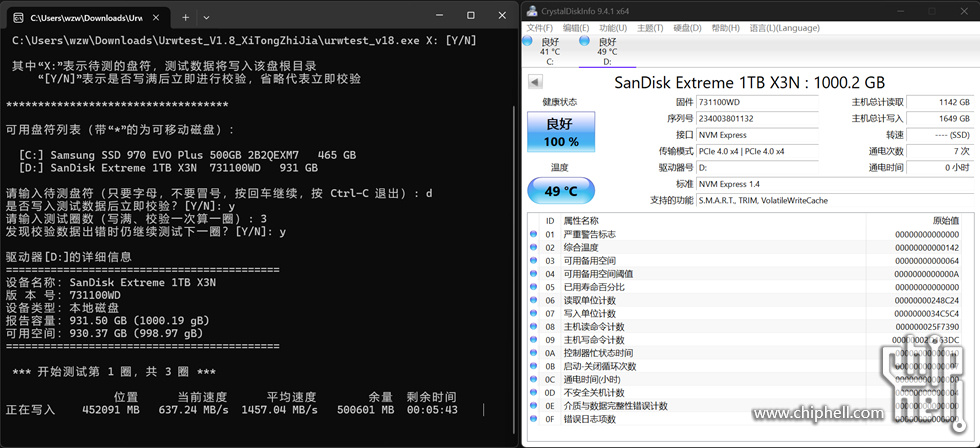Screen dimensions: 980x448
Task: Click the ID column header
Action: click(550, 221)
